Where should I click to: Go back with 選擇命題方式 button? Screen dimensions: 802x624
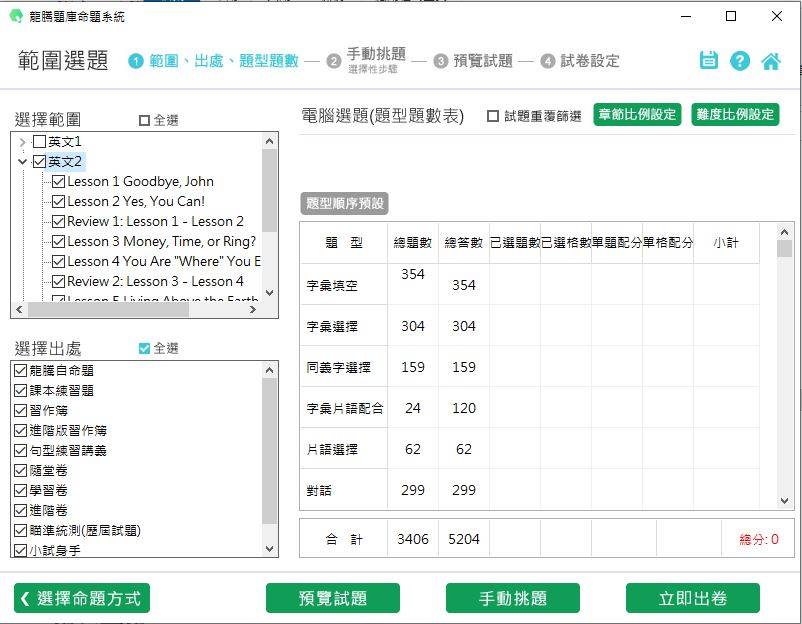click(x=82, y=598)
